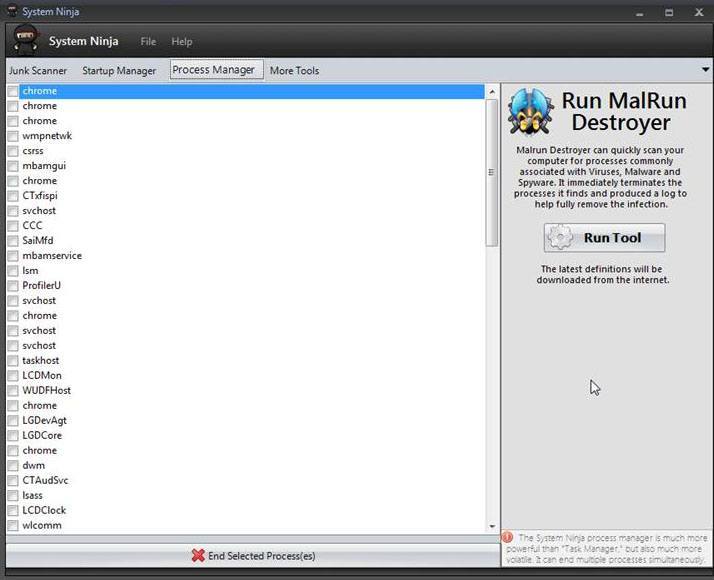
Task: Open the More Tools tab
Action: [294, 71]
